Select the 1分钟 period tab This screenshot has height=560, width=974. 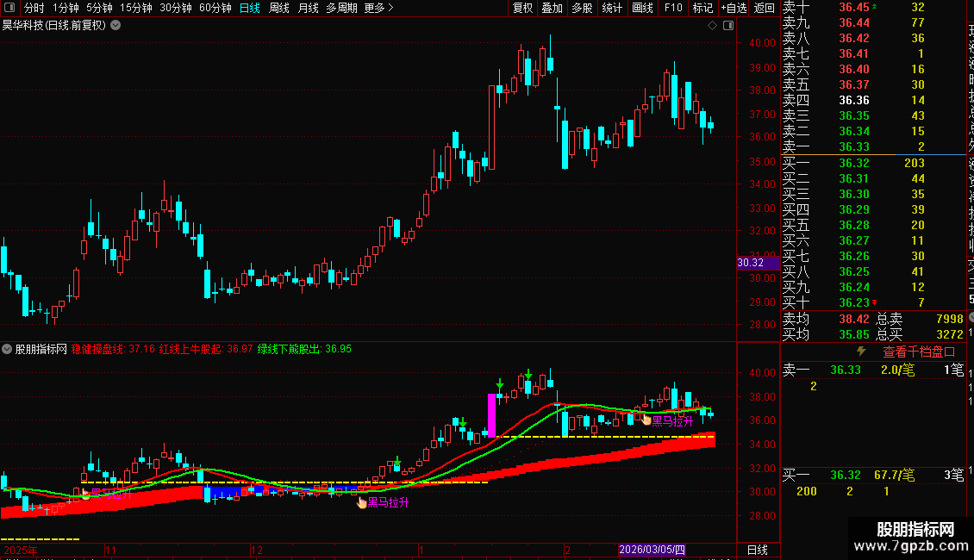click(66, 8)
